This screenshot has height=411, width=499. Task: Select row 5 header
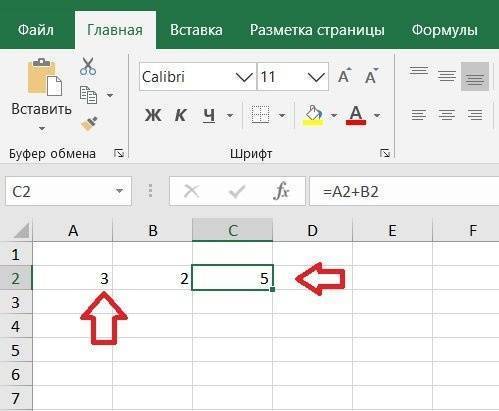(x=16, y=350)
